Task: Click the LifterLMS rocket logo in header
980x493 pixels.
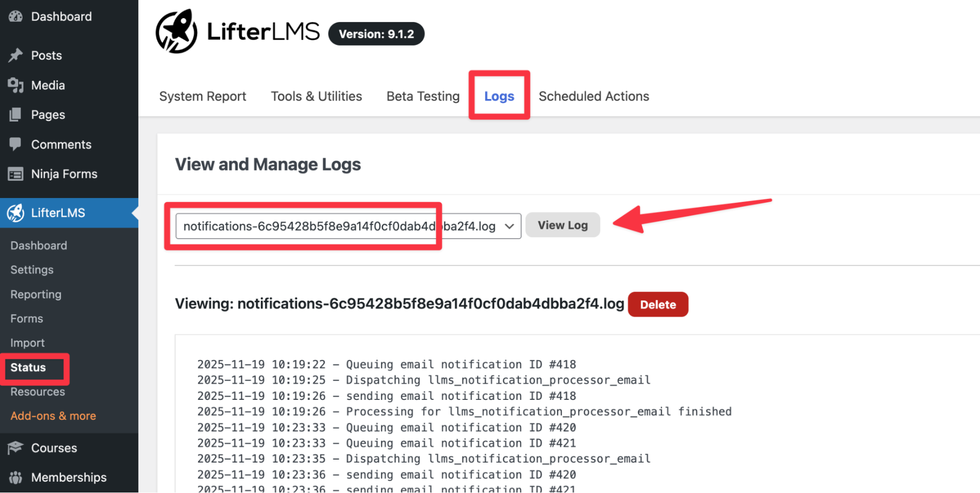Action: point(176,31)
